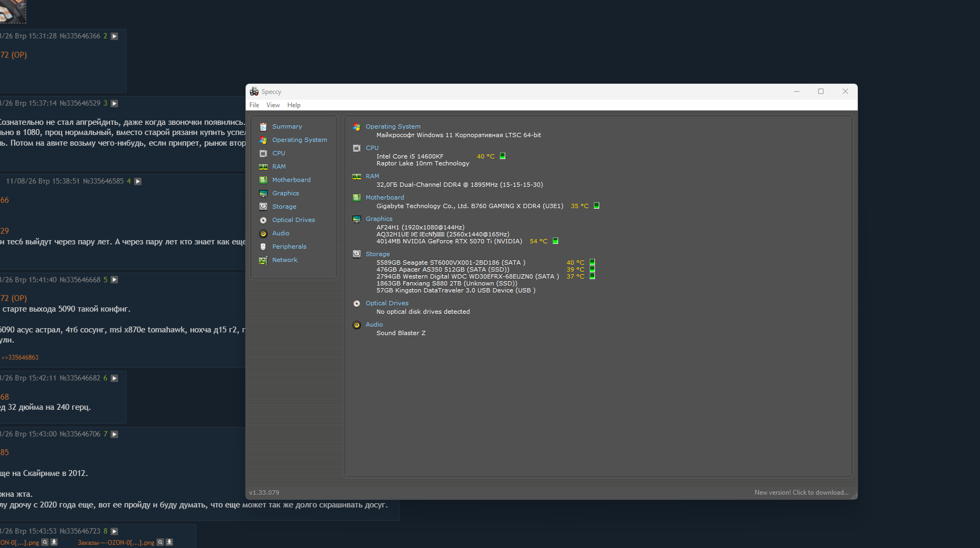The image size is (980, 548).
Task: Click the version label 'v1.33.079' in status bar
Action: [264, 493]
